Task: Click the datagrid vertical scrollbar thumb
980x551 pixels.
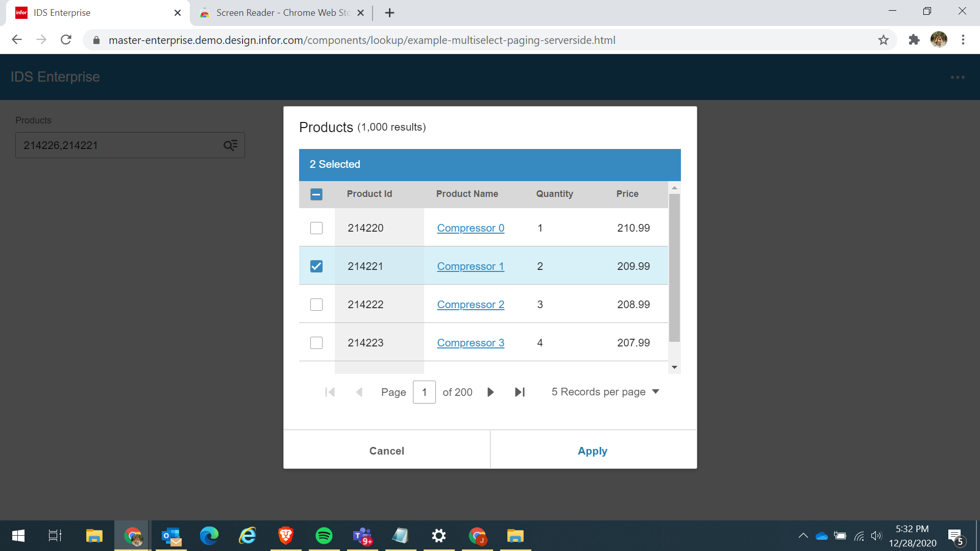Action: [674, 268]
